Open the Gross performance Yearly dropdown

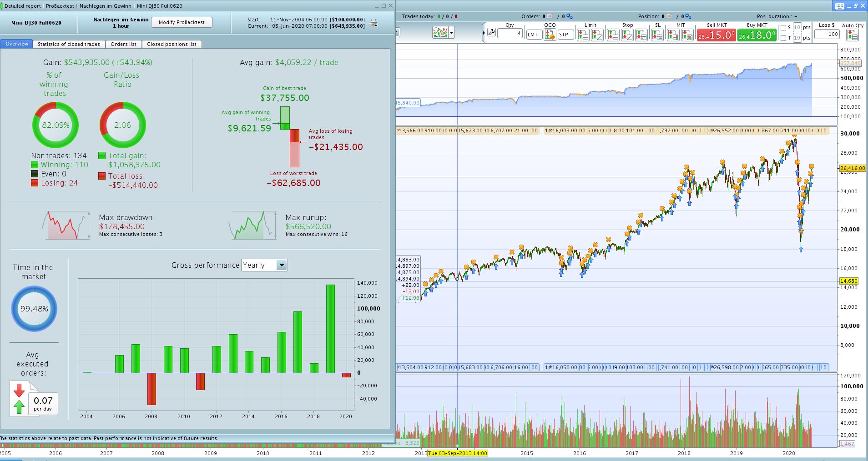click(x=264, y=265)
